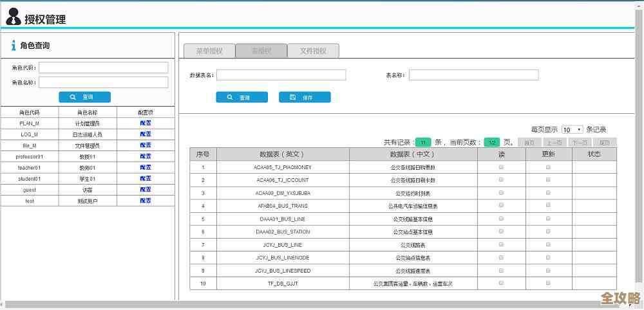Click the 查询 button under 数据表名 field
Screen dimensions: 644x310
point(242,97)
